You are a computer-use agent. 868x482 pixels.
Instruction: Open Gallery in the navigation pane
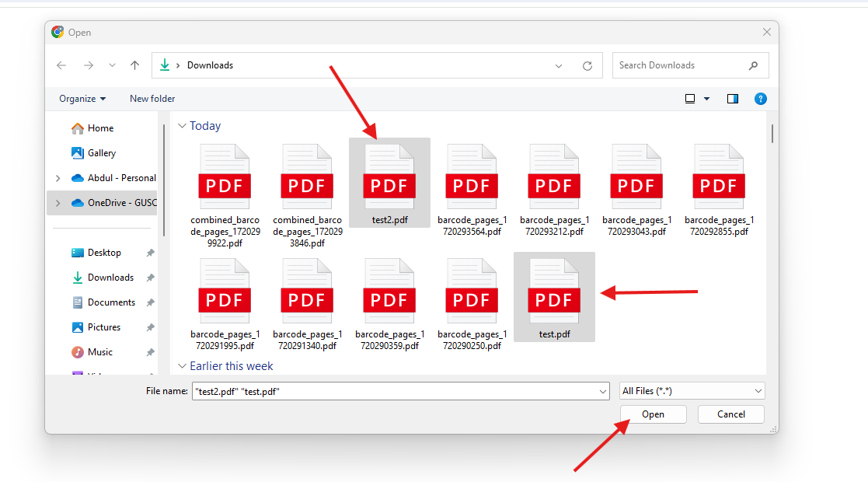click(x=101, y=153)
